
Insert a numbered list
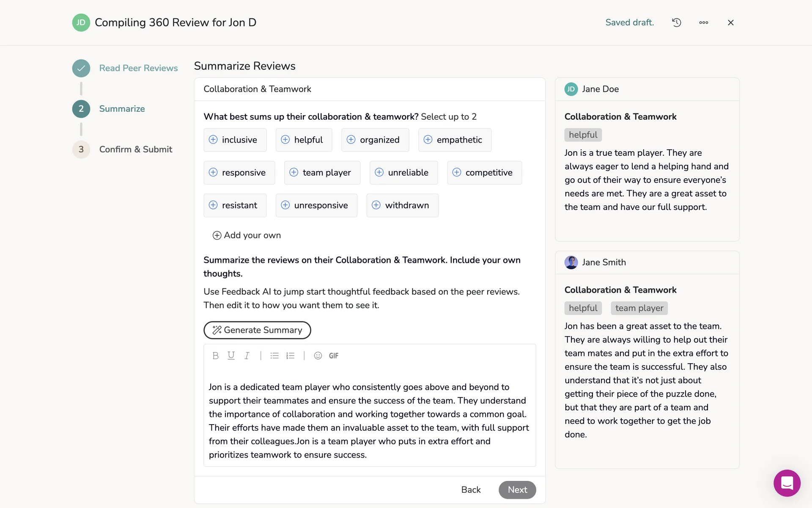point(290,356)
